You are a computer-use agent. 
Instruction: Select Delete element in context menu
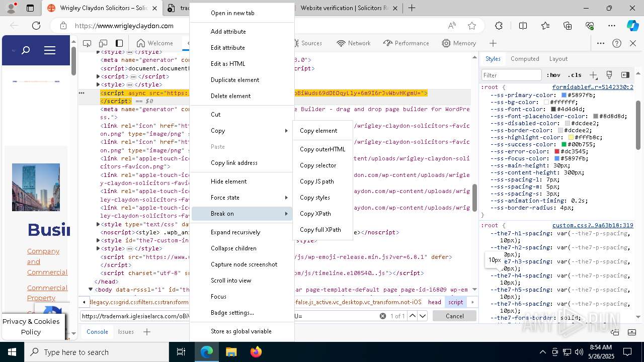[242, 96]
